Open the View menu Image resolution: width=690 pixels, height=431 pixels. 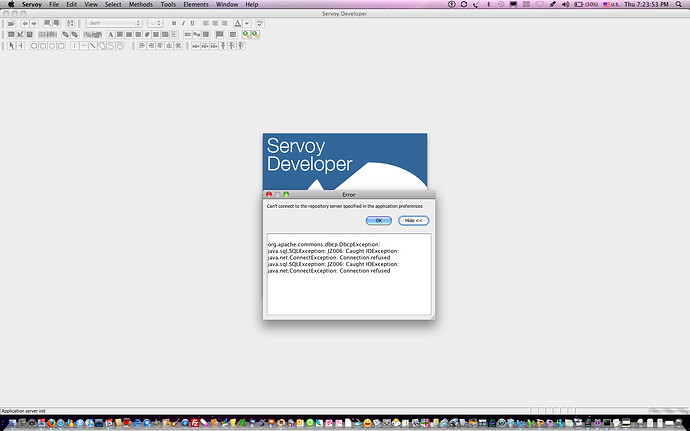pos(91,4)
